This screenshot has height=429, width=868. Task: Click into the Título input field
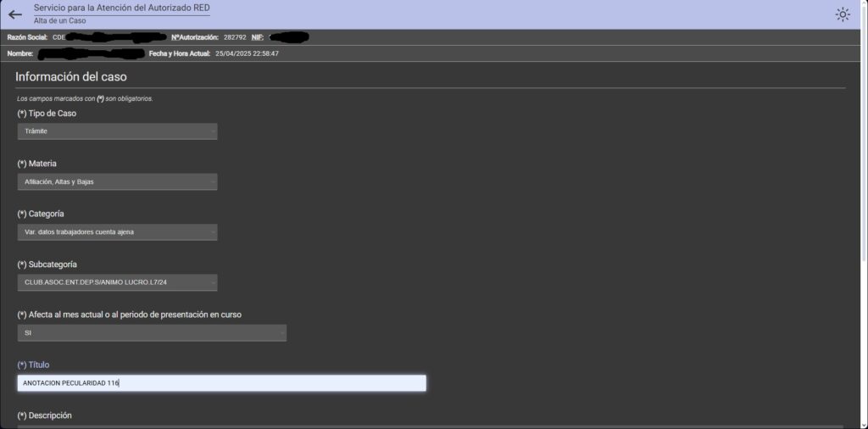point(221,383)
